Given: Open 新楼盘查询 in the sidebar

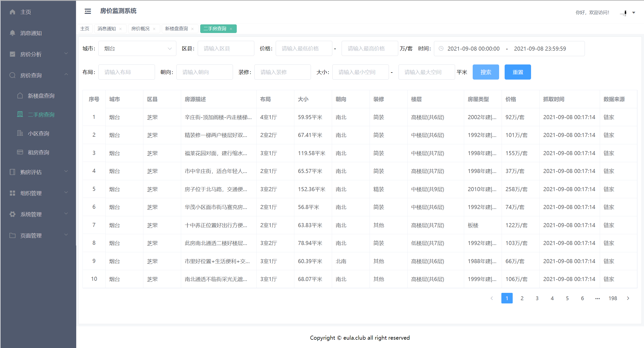Looking at the screenshot, I should coord(41,96).
